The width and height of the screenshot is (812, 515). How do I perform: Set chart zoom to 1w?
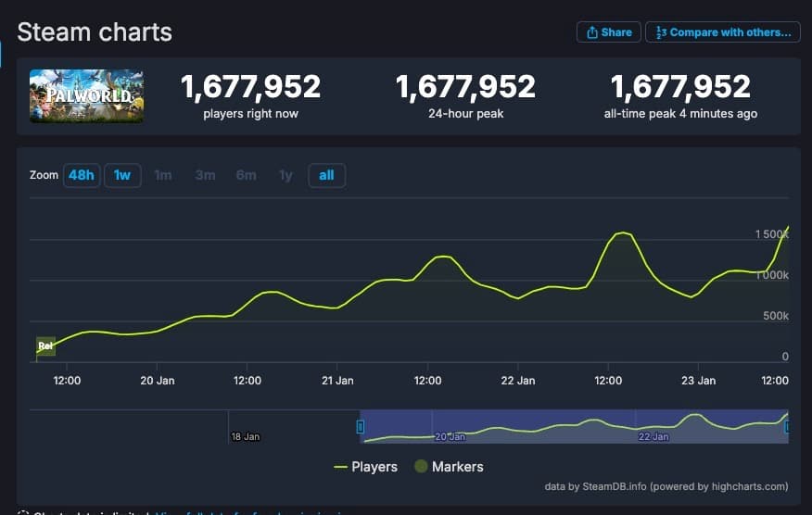tap(122, 175)
